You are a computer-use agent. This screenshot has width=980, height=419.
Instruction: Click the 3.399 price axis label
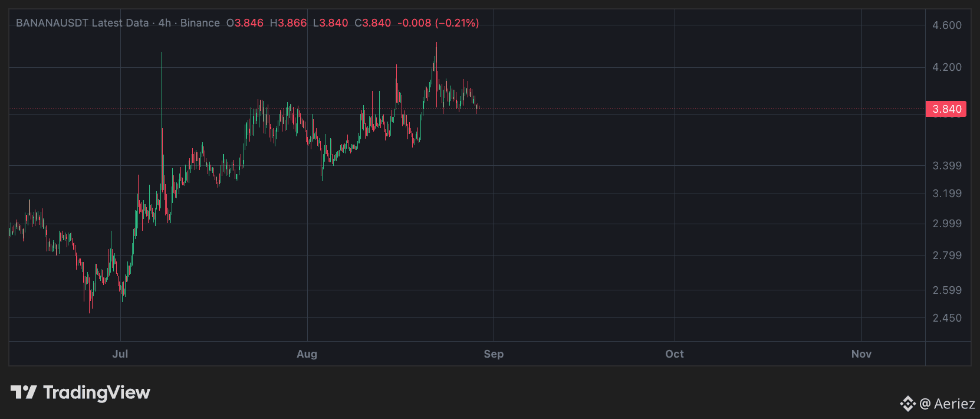(947, 166)
